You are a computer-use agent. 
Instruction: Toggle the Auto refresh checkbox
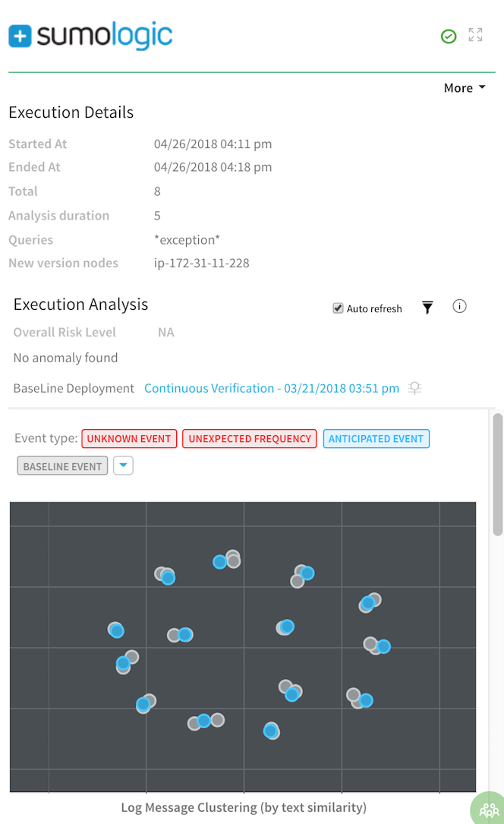tap(338, 308)
